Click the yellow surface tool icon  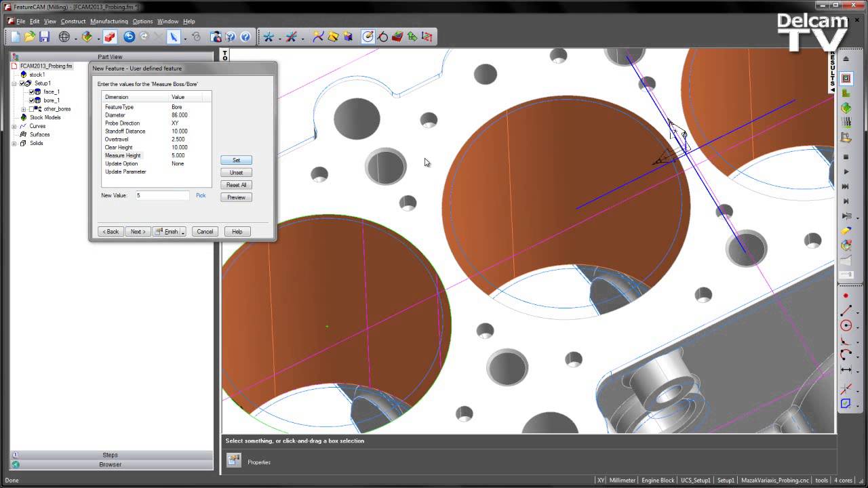(x=333, y=37)
